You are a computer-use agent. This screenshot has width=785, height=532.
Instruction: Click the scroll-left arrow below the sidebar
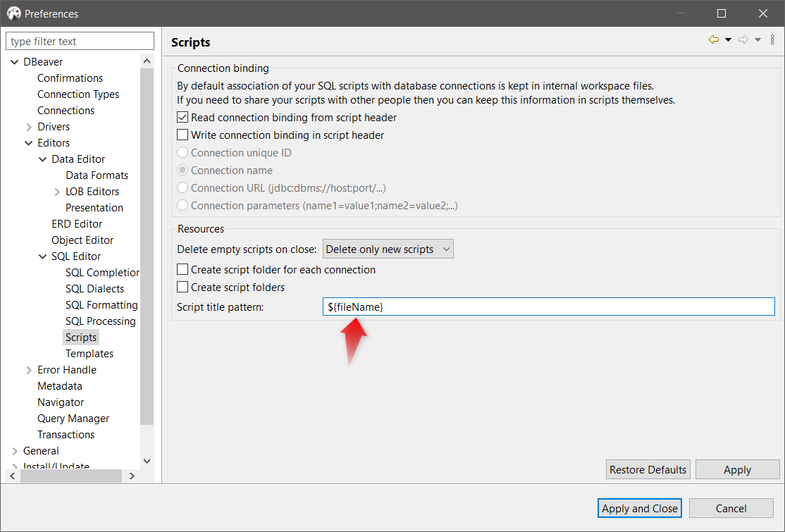(12, 476)
